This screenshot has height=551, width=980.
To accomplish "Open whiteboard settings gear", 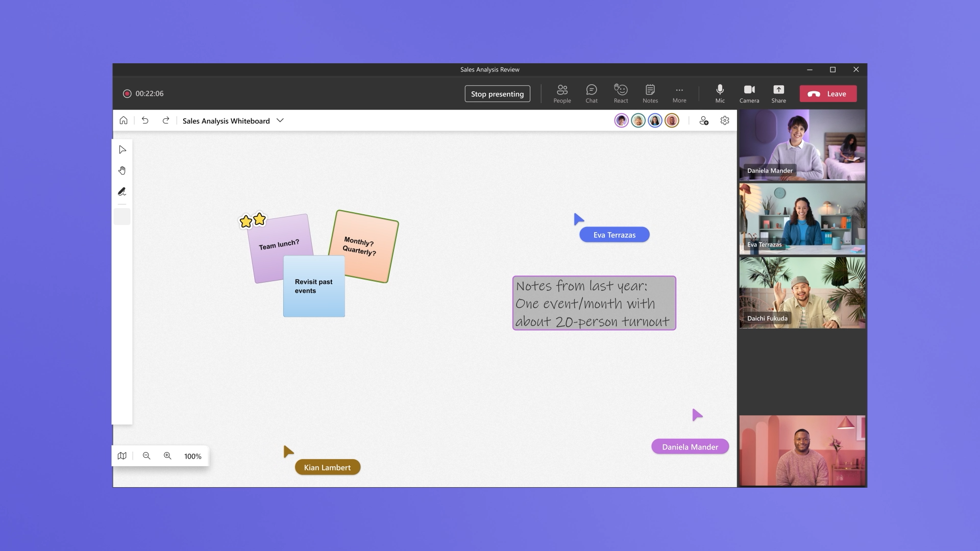I will [x=725, y=120].
